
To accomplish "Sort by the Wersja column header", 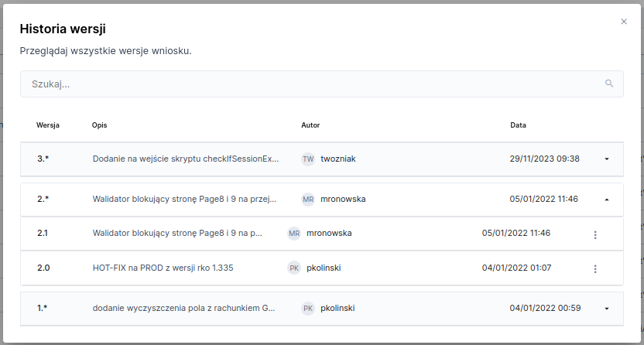I will pos(48,125).
